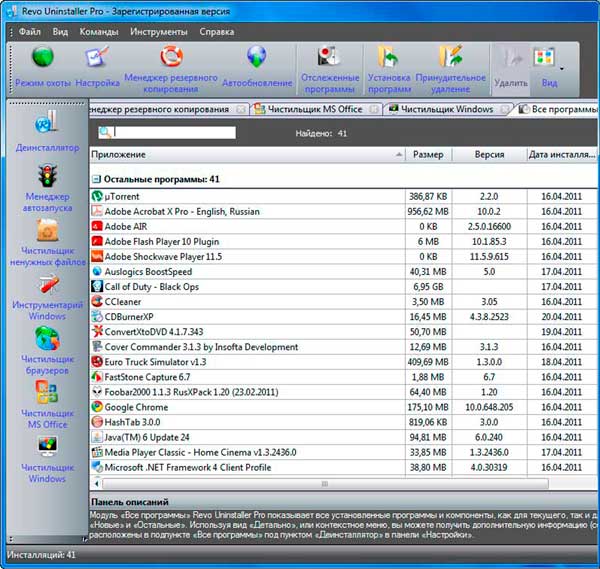Click the magnifier icon in search box
The width and height of the screenshot is (600, 569).
tap(105, 132)
